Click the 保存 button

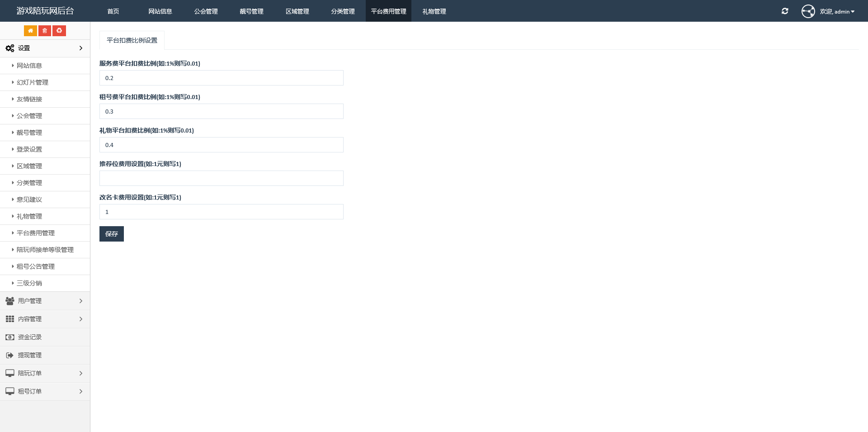112,234
